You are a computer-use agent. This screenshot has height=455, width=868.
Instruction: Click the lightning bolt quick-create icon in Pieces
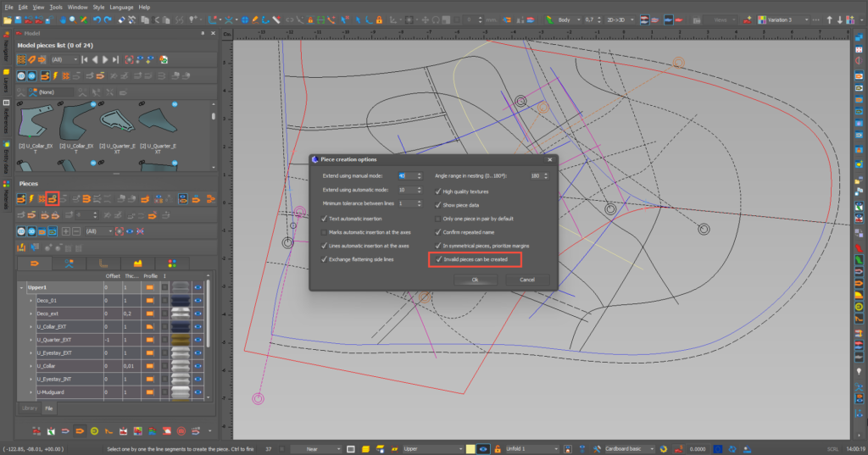31,199
